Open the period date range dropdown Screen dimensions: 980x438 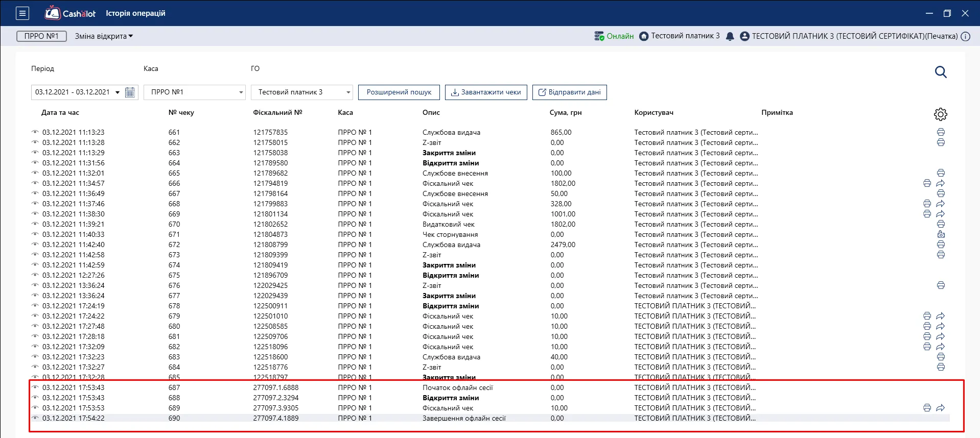tap(118, 92)
